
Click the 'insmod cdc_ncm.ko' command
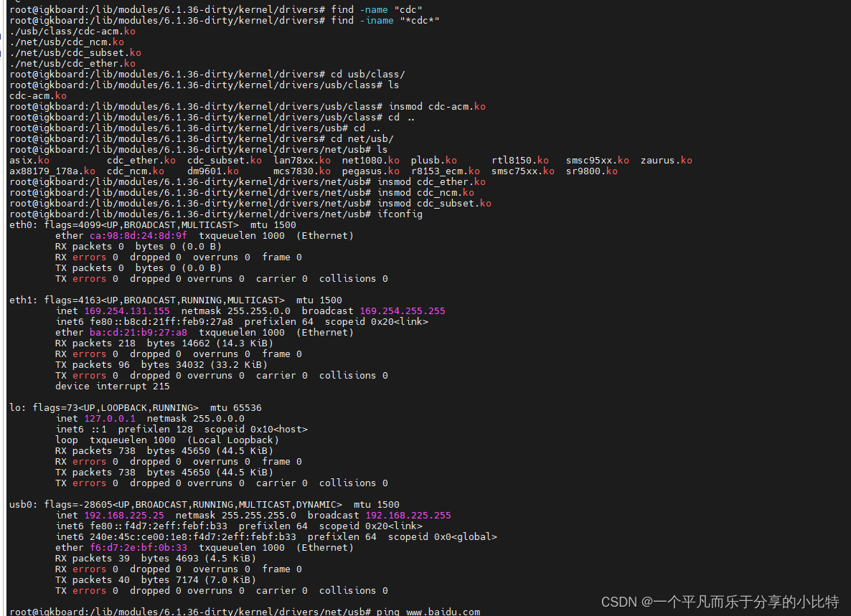[426, 193]
